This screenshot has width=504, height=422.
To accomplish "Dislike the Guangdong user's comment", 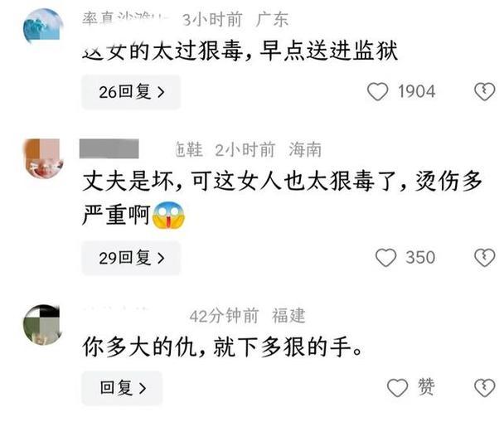I will 484,92.
